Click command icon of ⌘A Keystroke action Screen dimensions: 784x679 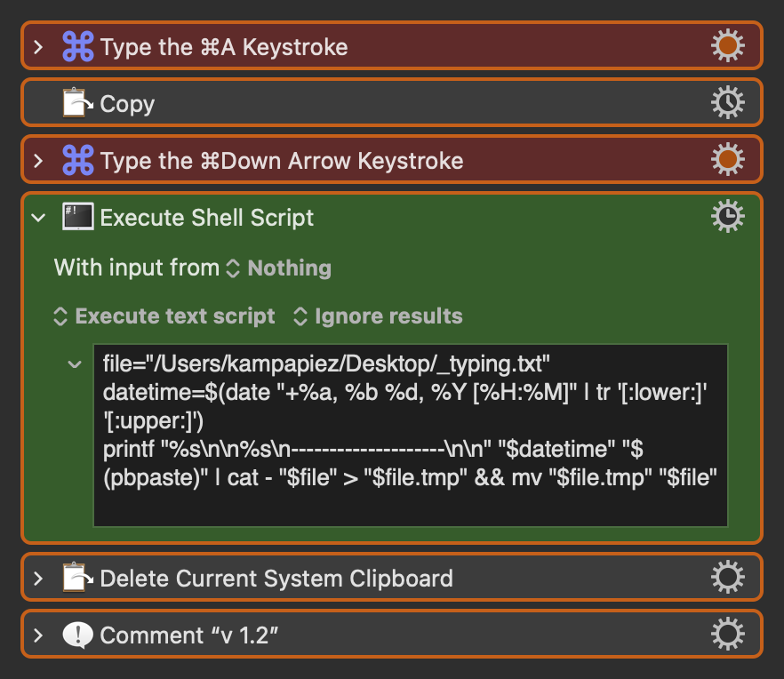78,47
